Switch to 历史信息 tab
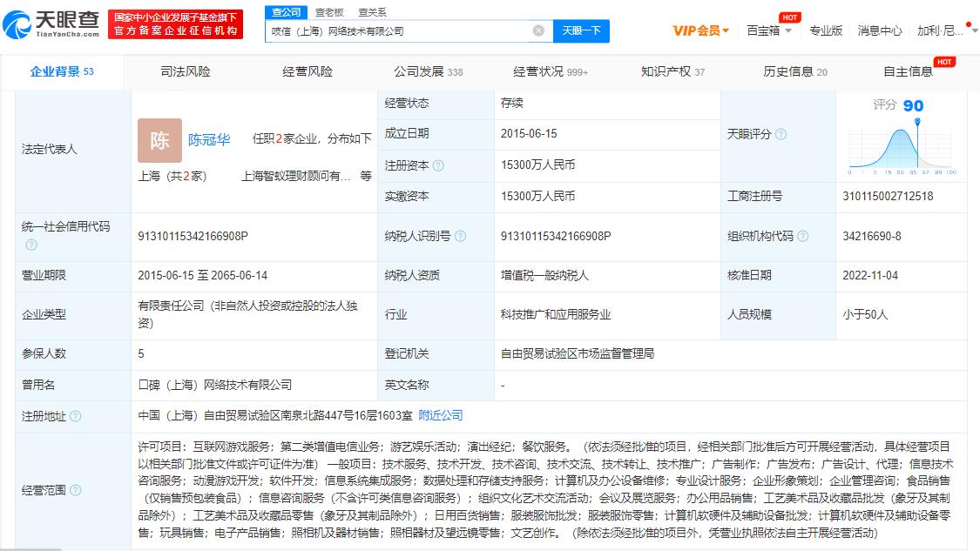Viewport: 980px width, 551px height. pos(795,72)
